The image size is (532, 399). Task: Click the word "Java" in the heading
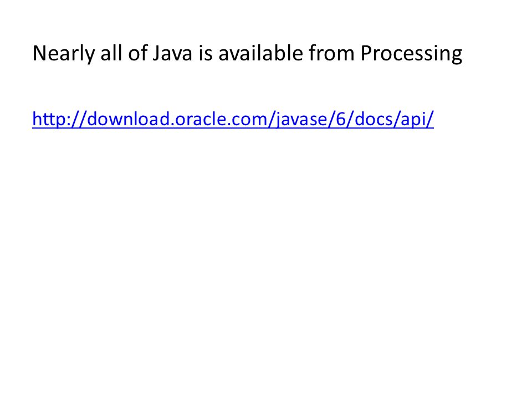[172, 54]
